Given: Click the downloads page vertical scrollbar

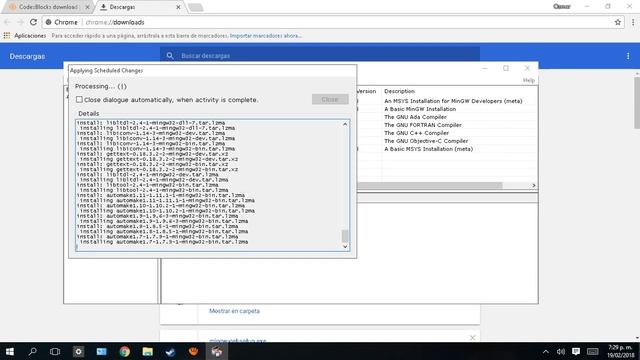Looking at the screenshot, I should coord(637,102).
